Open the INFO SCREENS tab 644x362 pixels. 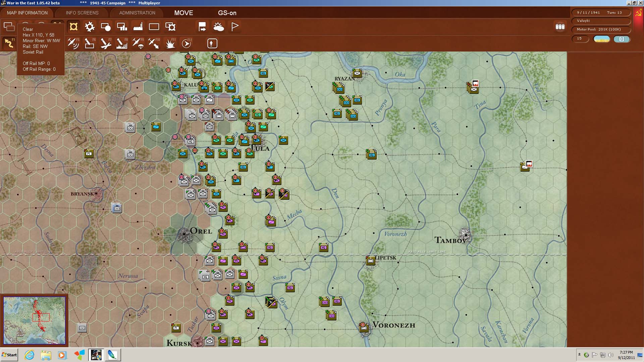coord(82,13)
